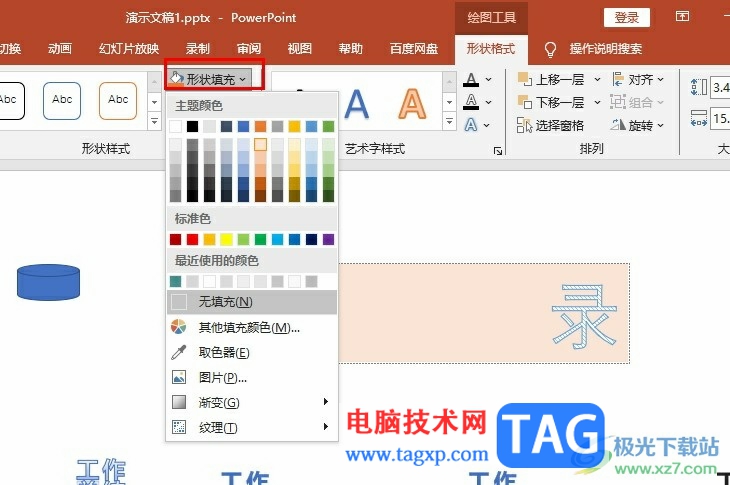Select the 形状格式 shape format tab
730x485 pixels.
[x=491, y=48]
